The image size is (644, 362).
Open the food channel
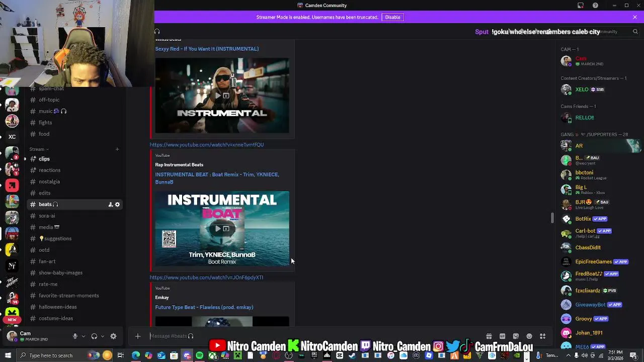(x=75, y=134)
